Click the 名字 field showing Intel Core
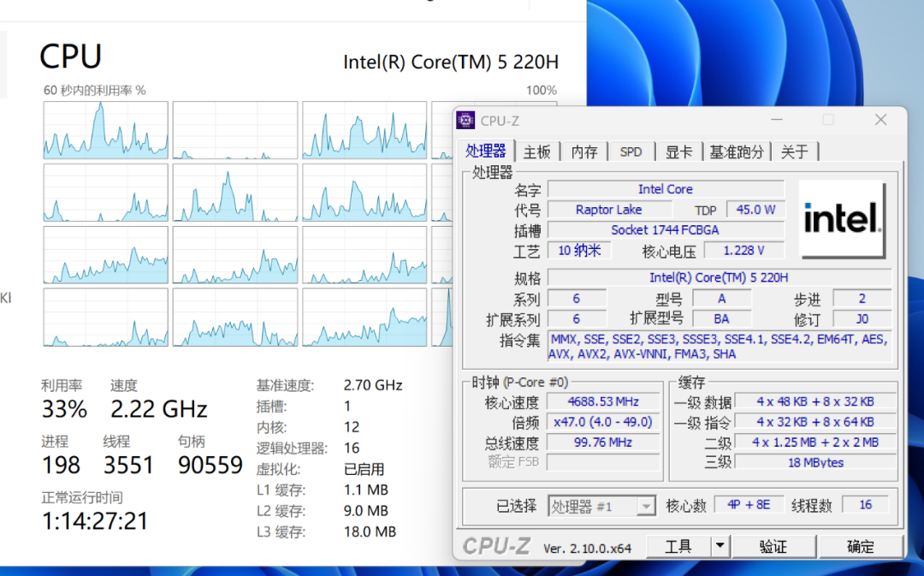Screen dimensions: 924x576 [x=666, y=189]
